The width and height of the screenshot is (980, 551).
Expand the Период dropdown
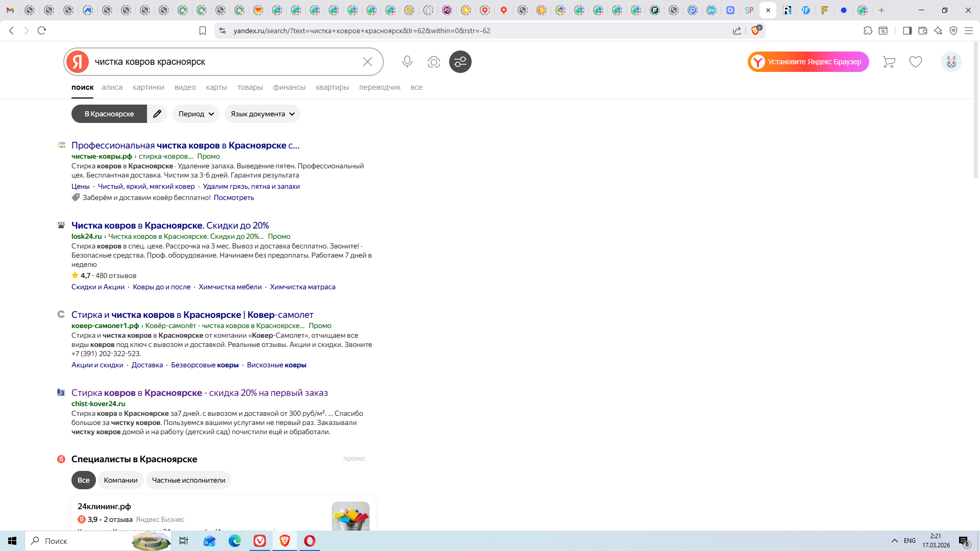pos(196,114)
